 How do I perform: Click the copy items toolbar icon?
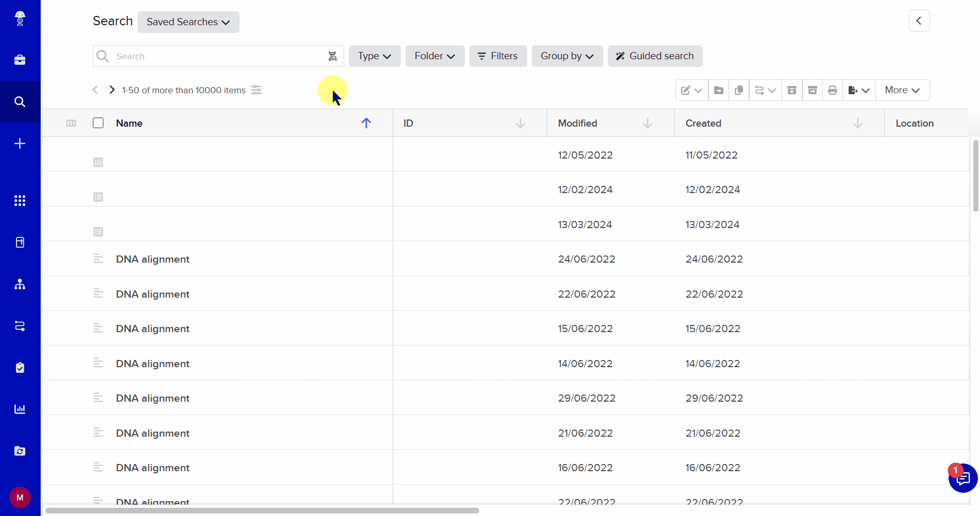click(739, 90)
